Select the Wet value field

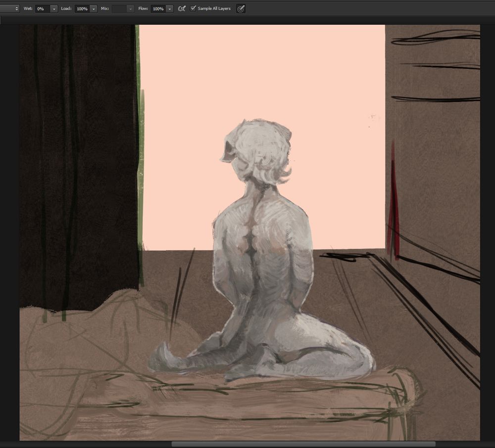pos(42,8)
